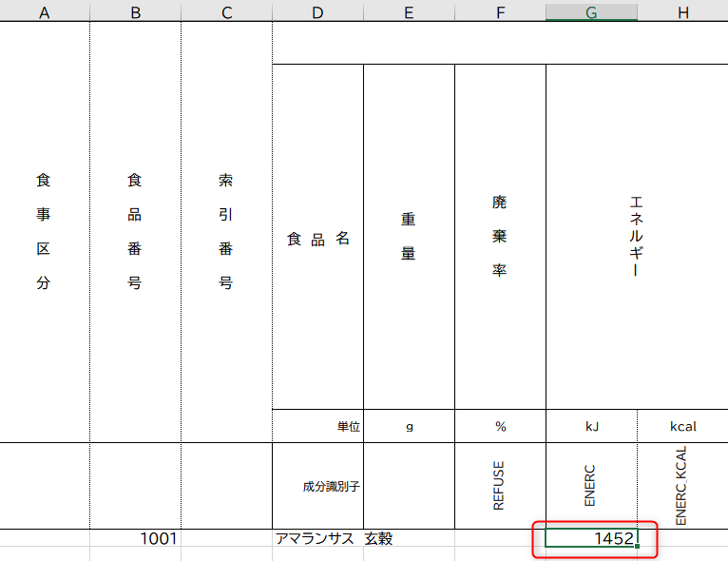Click the 食品番号 header cell
This screenshot has height=561, width=728.
tap(135, 231)
